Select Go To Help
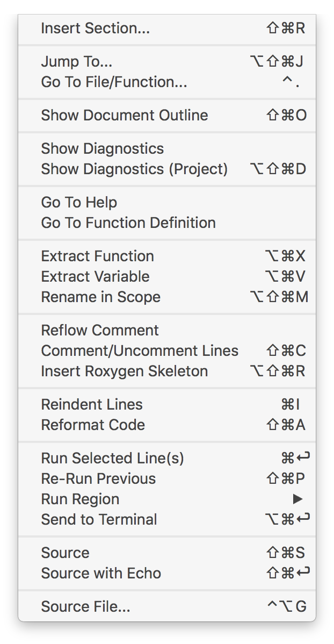This screenshot has width=334, height=644. pos(167,203)
